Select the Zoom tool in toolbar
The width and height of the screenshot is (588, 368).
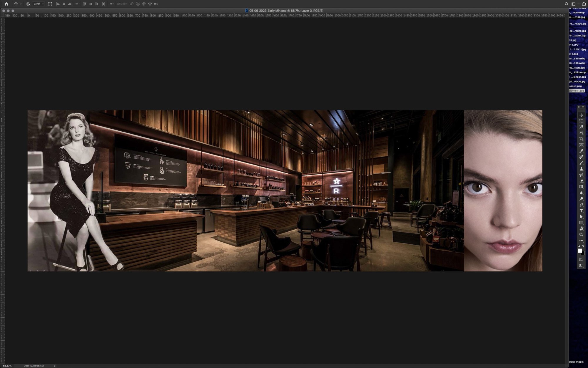pyautogui.click(x=581, y=235)
